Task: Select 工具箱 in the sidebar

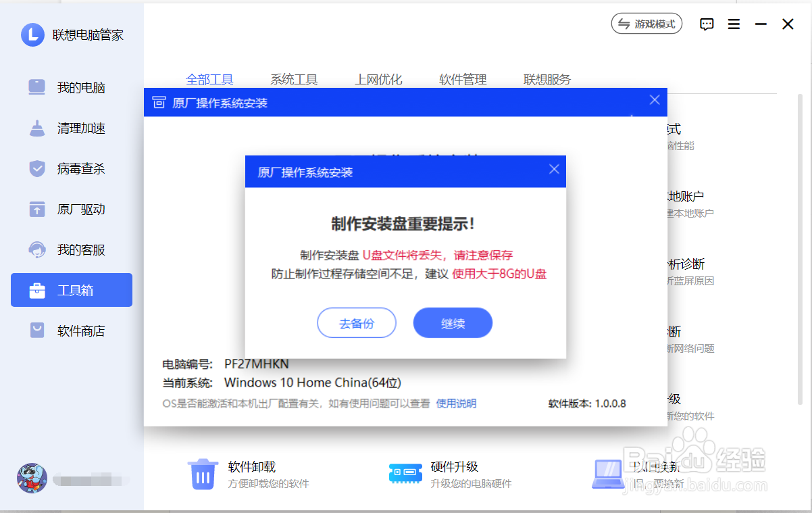Action: tap(72, 291)
